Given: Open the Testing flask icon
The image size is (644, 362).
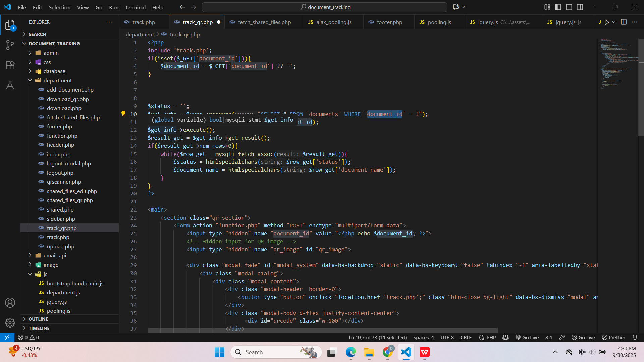Looking at the screenshot, I should (x=10, y=85).
